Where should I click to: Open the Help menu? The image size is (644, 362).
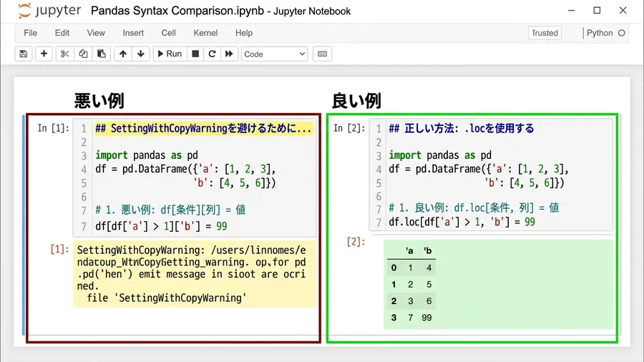(244, 33)
